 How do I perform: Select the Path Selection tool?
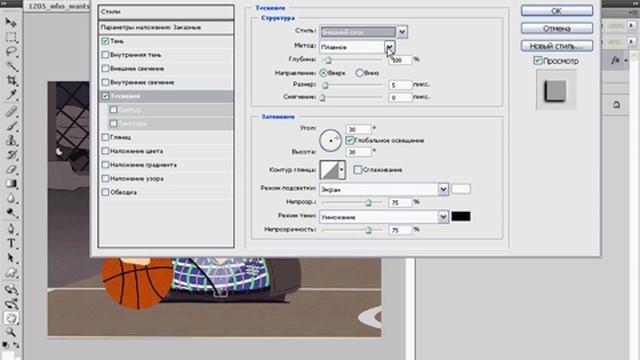(11, 258)
